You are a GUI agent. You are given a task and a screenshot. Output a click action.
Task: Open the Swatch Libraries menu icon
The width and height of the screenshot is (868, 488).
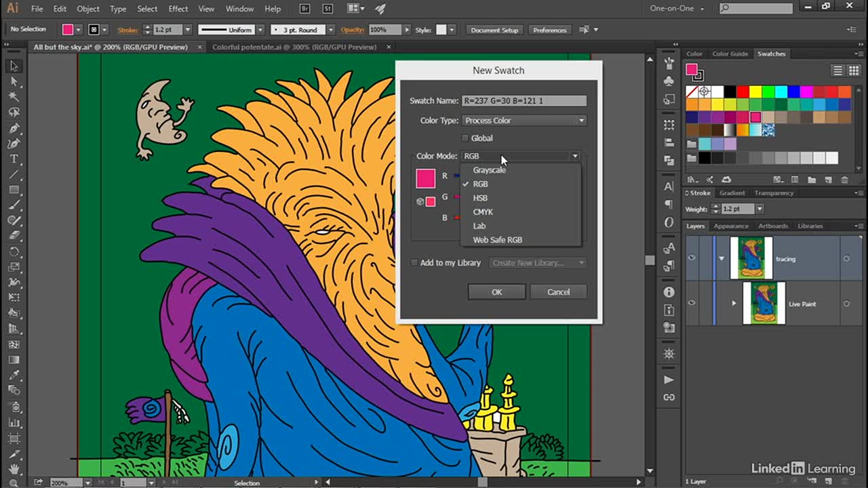(692, 180)
